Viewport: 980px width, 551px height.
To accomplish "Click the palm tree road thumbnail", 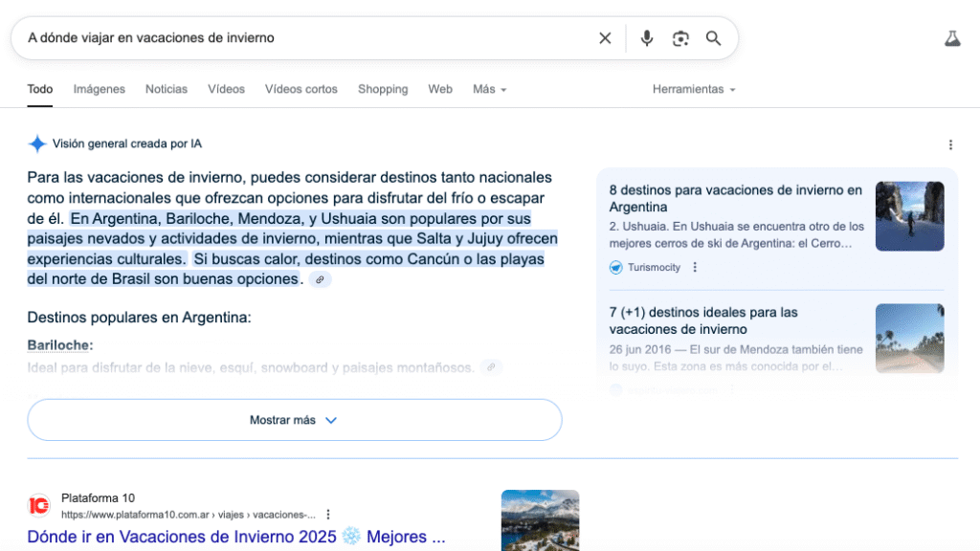I will (909, 338).
